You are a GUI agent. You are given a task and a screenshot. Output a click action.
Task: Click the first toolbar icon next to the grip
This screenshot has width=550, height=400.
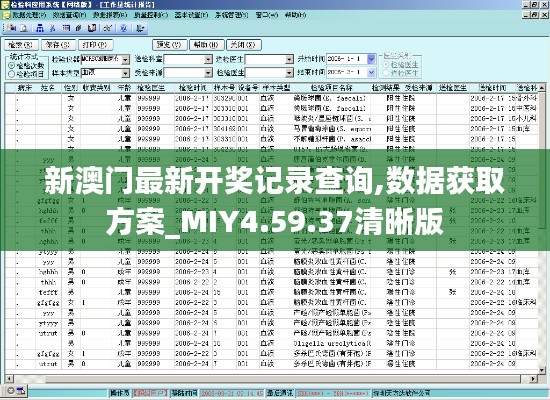point(12,28)
